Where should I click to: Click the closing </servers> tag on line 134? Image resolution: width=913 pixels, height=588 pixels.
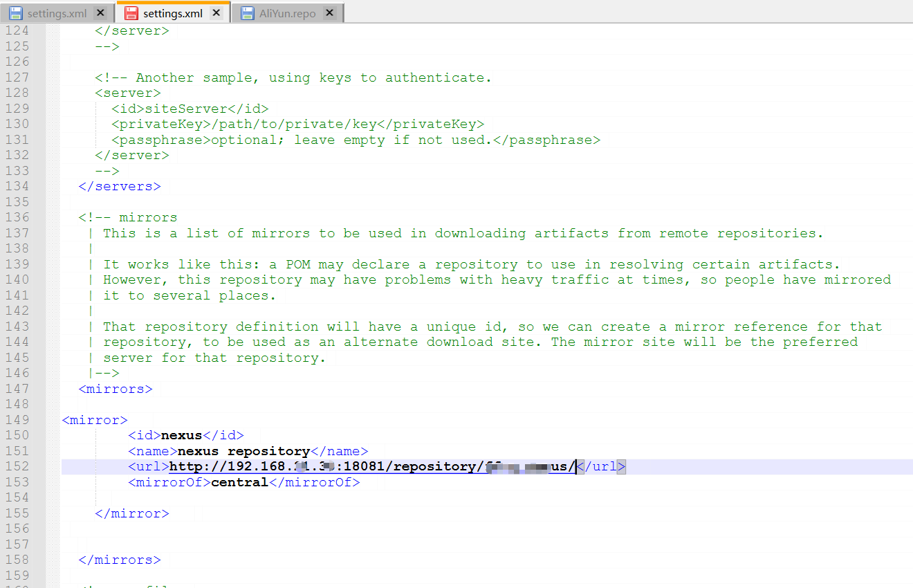click(120, 187)
